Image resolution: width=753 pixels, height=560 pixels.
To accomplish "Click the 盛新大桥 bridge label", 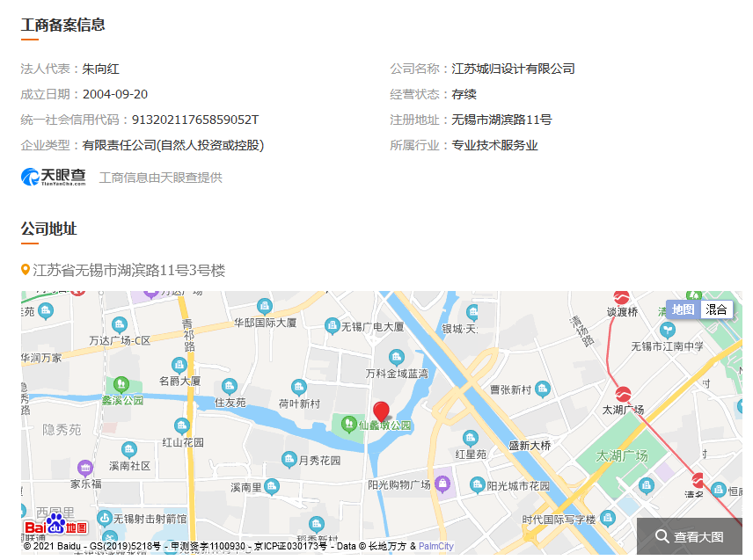I will (x=530, y=446).
